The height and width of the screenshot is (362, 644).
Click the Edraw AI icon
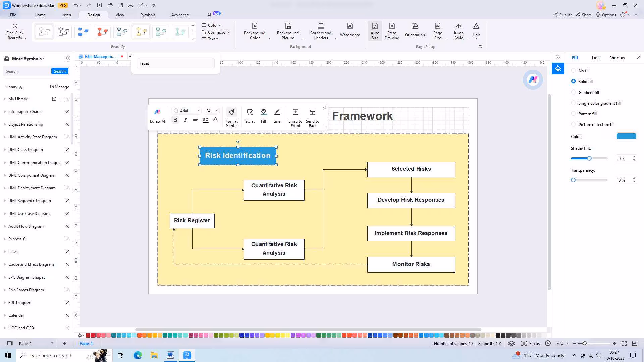[x=157, y=112]
